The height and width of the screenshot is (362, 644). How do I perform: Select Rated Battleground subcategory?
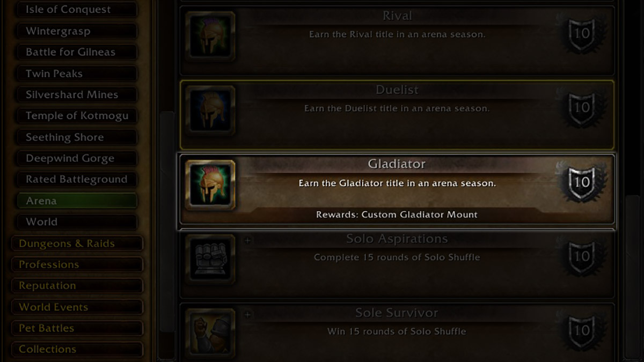(77, 180)
